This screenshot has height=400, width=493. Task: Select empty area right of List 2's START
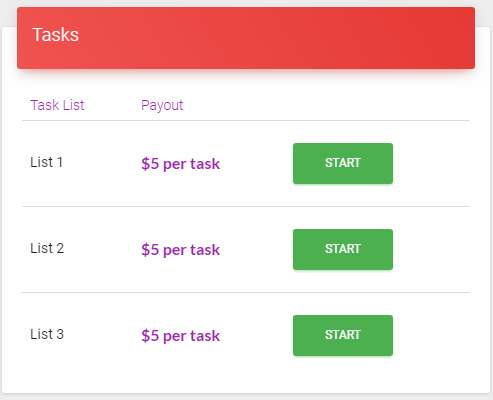coord(431,249)
